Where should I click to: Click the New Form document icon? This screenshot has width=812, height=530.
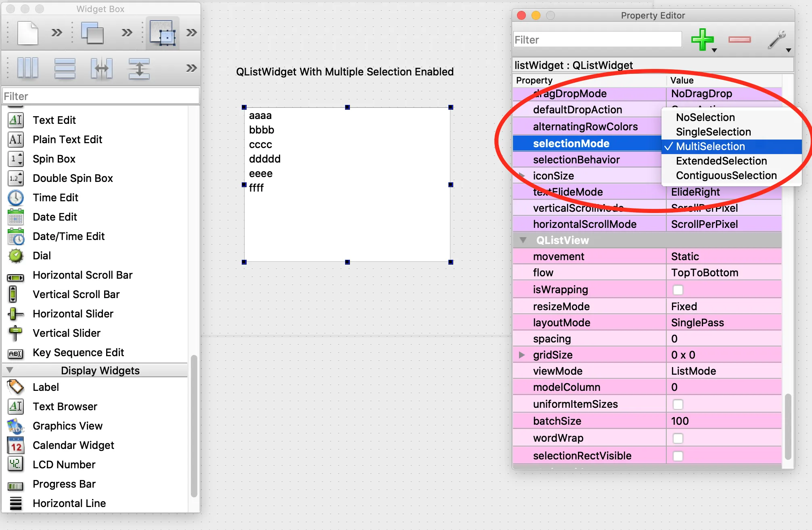(27, 33)
